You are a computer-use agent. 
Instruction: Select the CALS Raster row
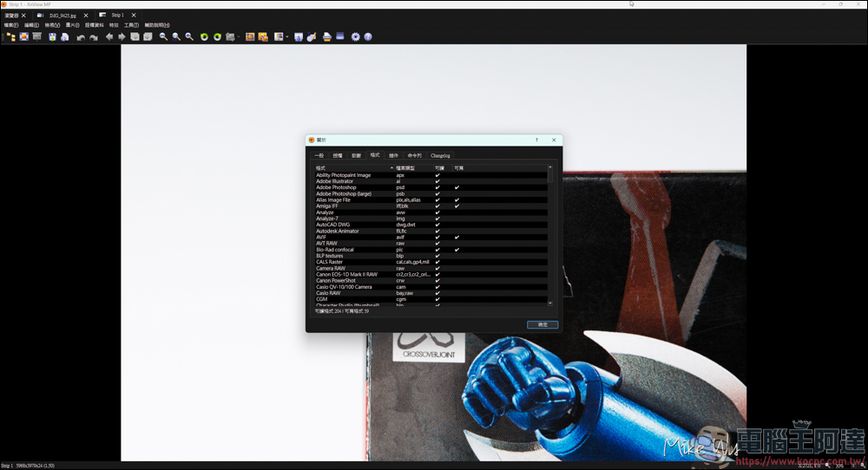coord(431,262)
